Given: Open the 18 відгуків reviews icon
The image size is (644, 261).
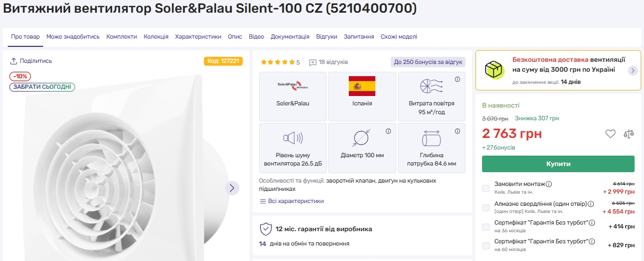Looking at the screenshot, I should 312,62.
